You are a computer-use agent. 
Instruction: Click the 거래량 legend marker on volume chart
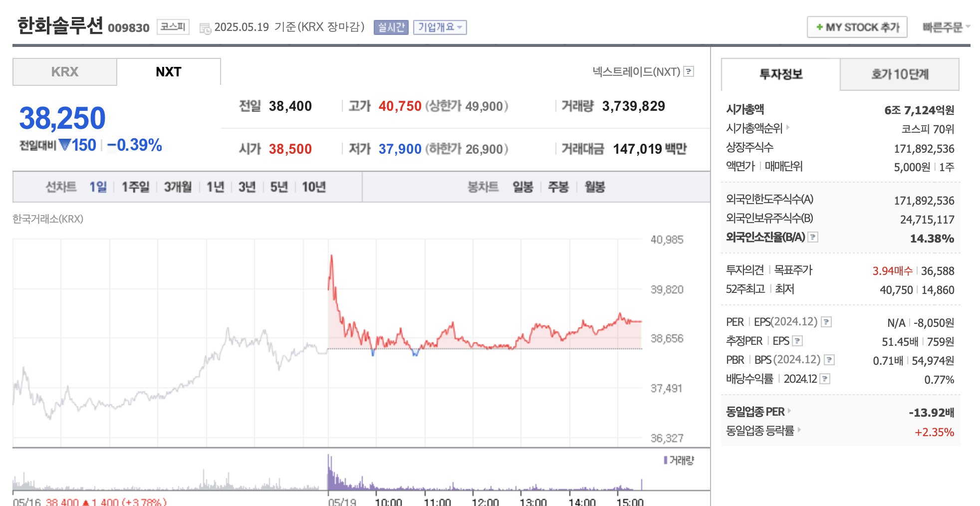666,460
